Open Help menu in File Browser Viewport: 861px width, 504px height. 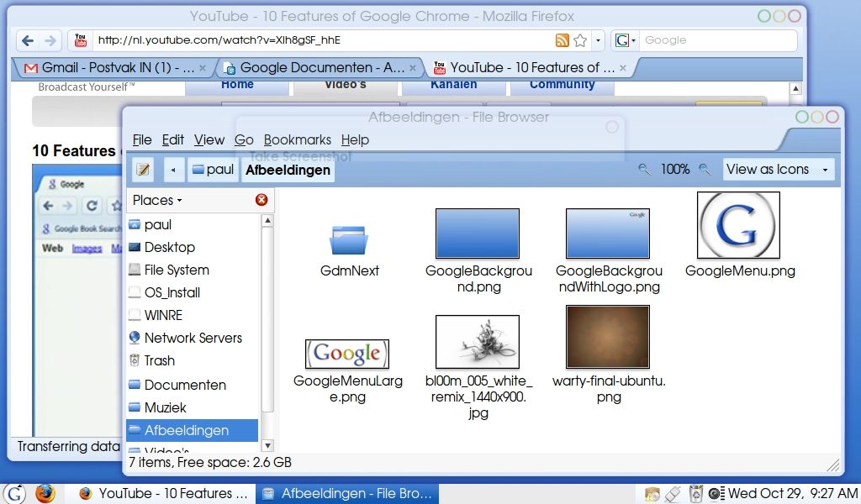[x=355, y=139]
